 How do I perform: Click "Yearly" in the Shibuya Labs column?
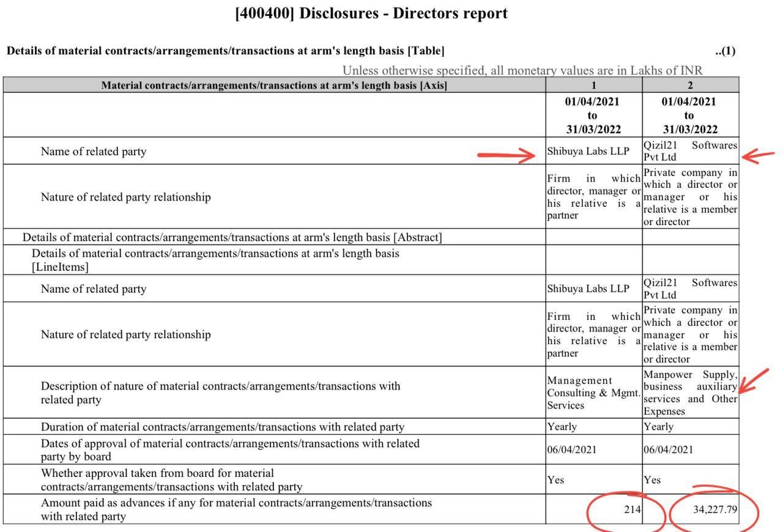point(562,427)
